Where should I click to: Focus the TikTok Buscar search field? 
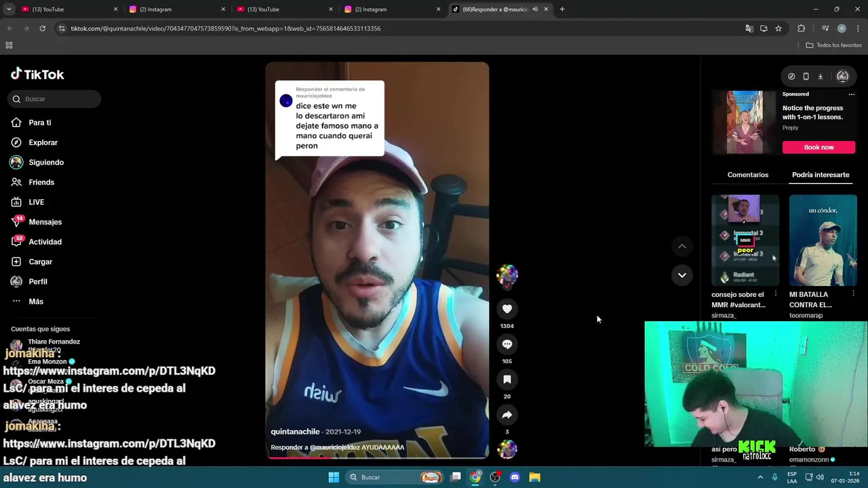coord(54,99)
